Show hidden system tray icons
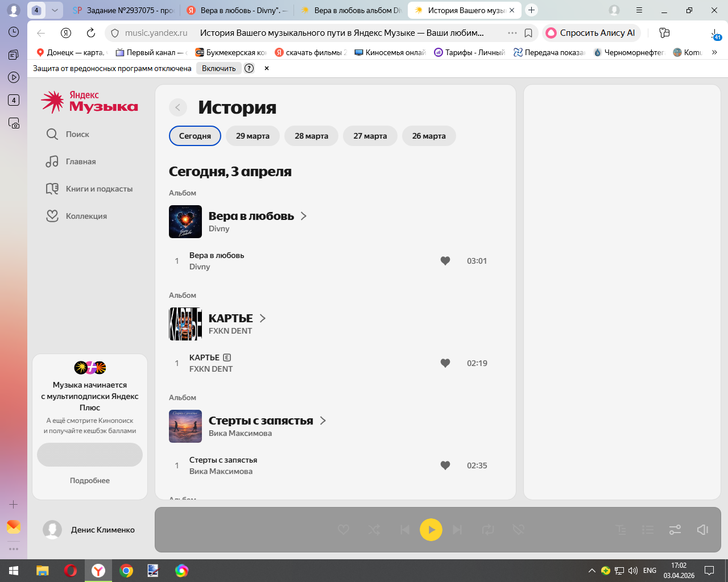 [x=592, y=571]
